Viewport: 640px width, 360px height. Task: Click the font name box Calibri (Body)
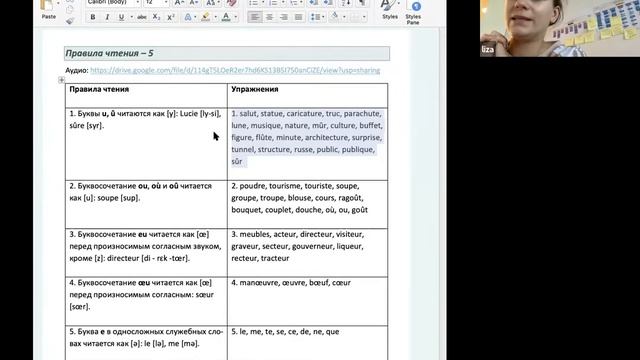pos(113,2)
